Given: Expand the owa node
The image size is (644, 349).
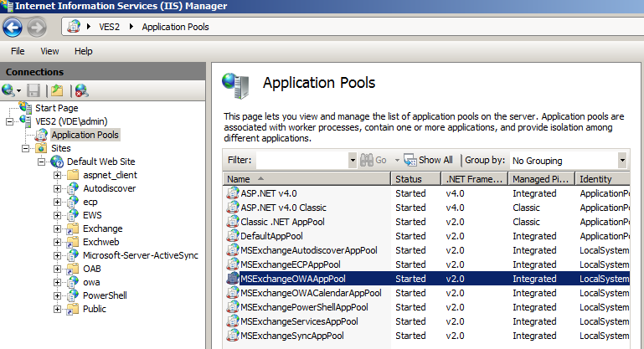Looking at the screenshot, I should point(58,283).
